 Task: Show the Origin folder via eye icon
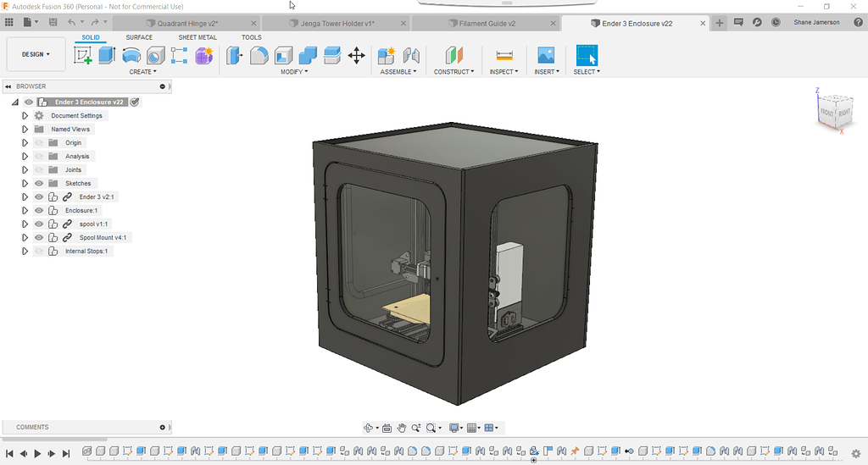pyautogui.click(x=38, y=143)
